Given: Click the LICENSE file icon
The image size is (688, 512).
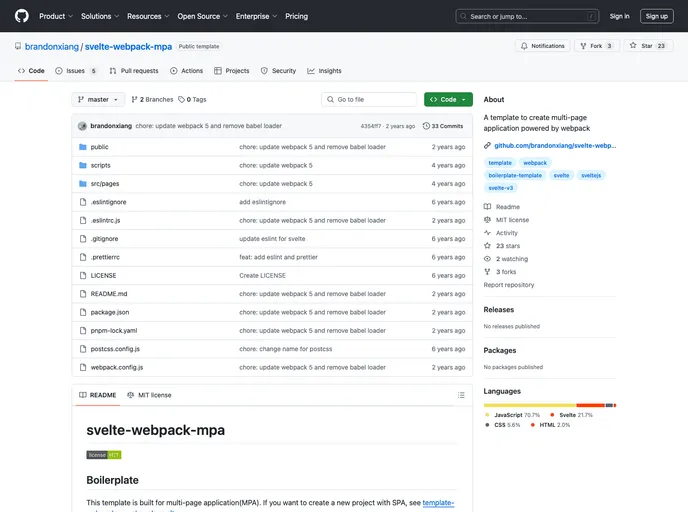Looking at the screenshot, I should click(82, 276).
